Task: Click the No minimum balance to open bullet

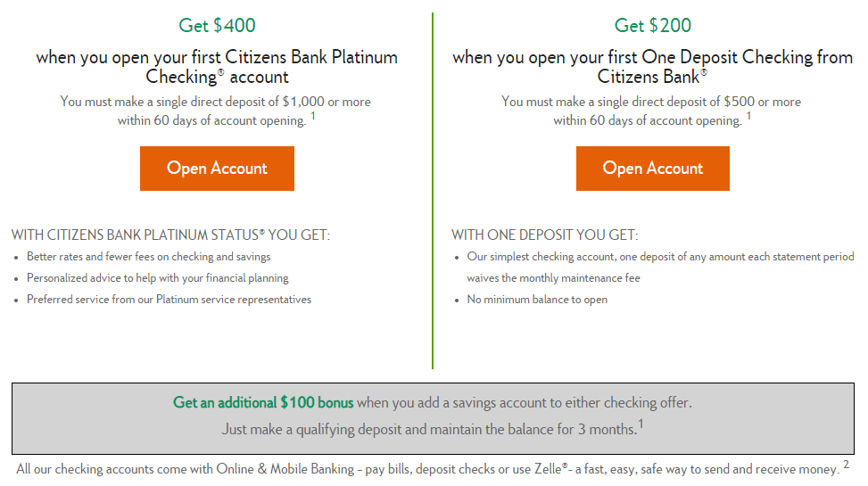Action: [x=537, y=300]
